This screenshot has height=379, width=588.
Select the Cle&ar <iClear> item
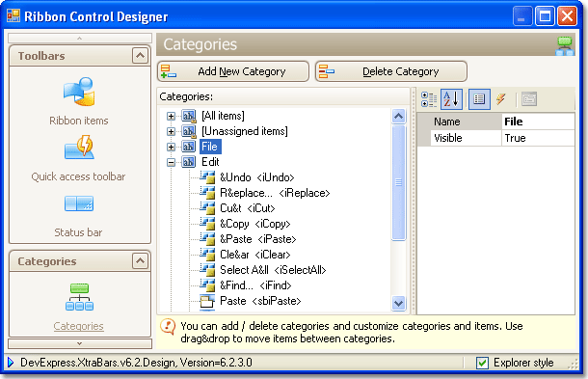click(255, 255)
